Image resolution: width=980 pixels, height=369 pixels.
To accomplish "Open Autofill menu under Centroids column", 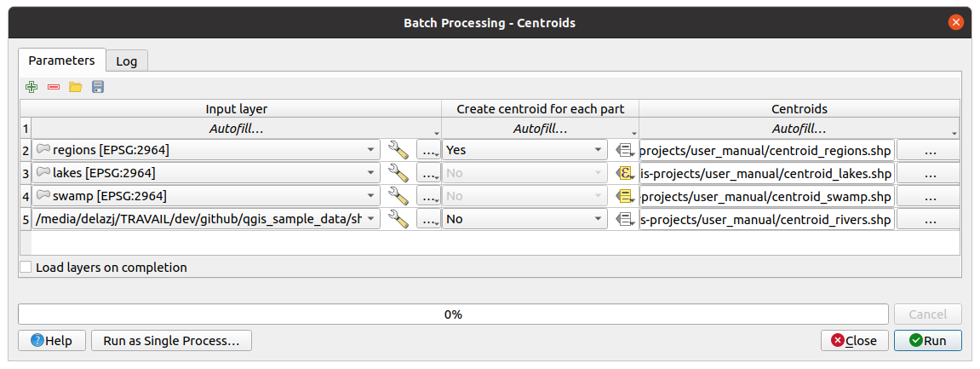I will [x=799, y=130].
